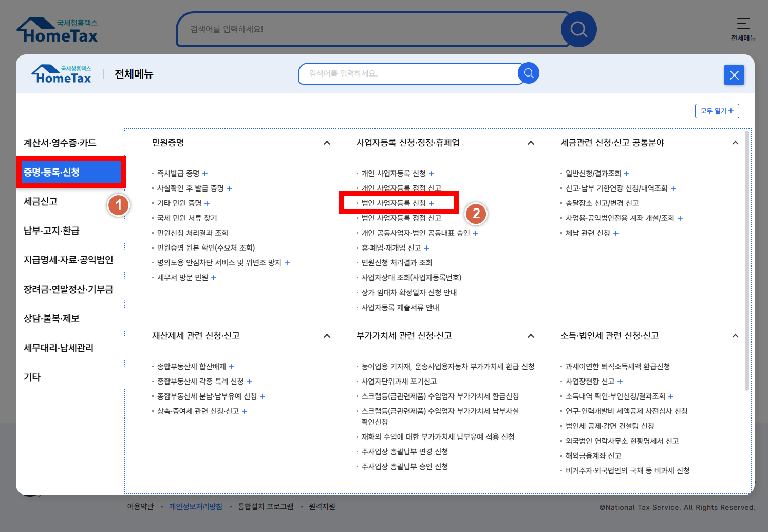Collapse the 민원증명 section chevron
768x532 pixels.
click(x=327, y=143)
